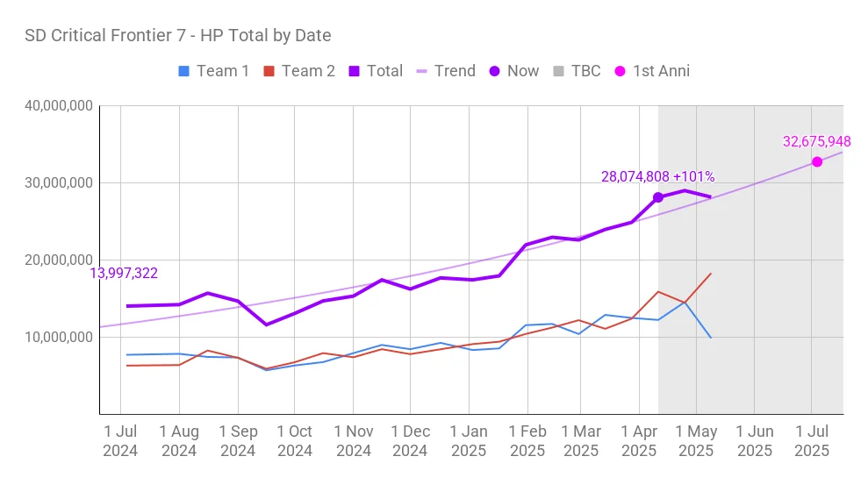868x485 pixels.
Task: Click the Team 1 blue legend swatch
Action: tap(183, 71)
